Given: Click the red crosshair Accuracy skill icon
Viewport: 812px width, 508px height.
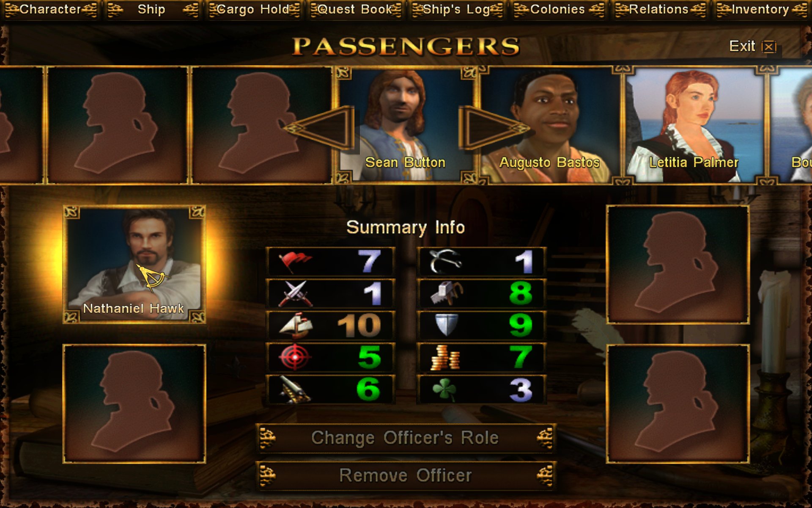Looking at the screenshot, I should click(x=295, y=357).
